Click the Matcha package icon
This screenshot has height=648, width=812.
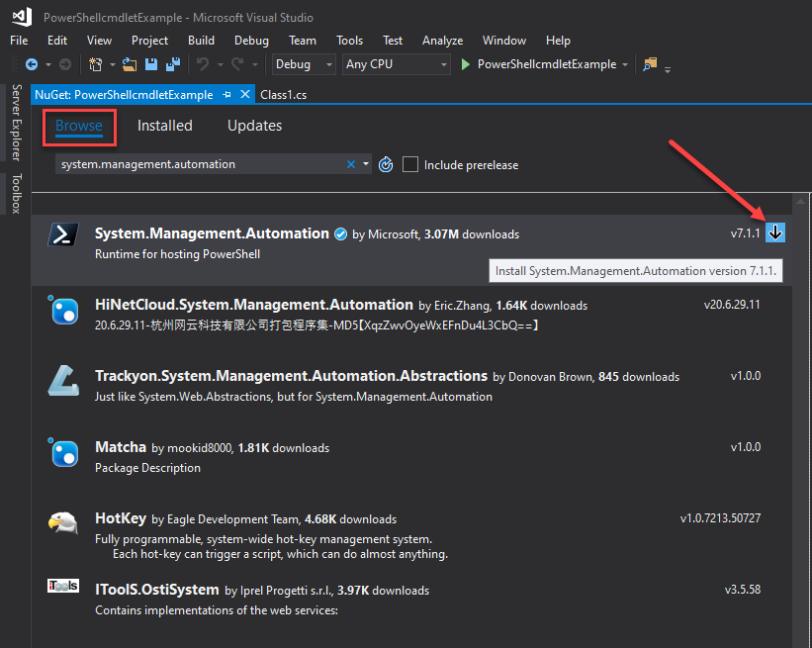(x=63, y=452)
